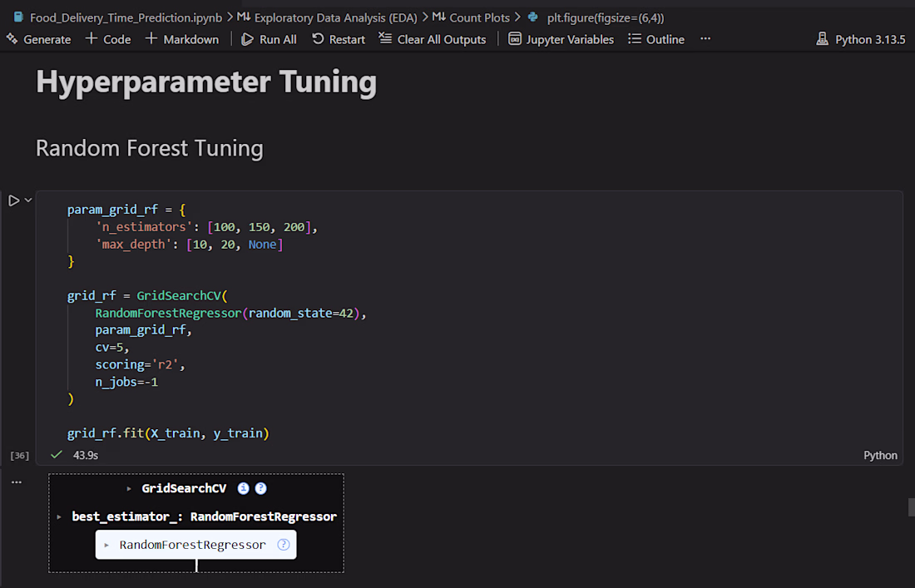Click the RandomForestRegressor(random_state=42) code line
Screen dimensions: 915x588
pyautogui.click(x=230, y=314)
